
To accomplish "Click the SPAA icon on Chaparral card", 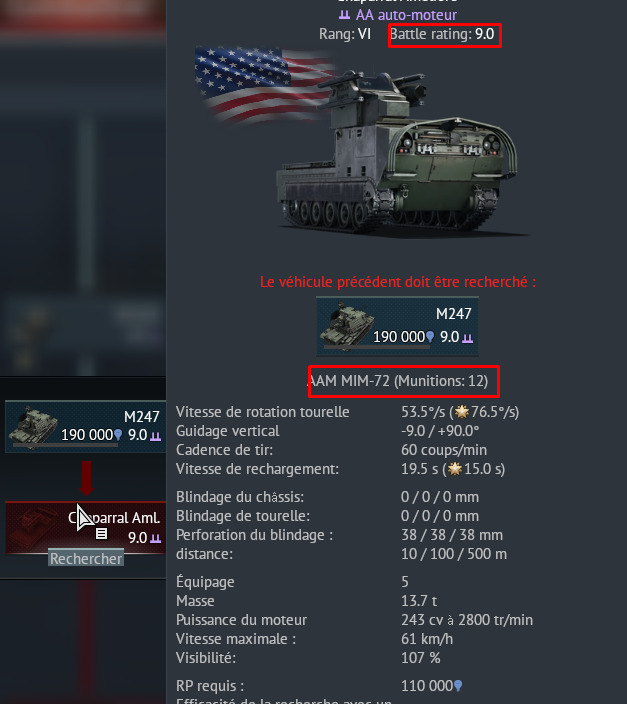I will tap(155, 538).
